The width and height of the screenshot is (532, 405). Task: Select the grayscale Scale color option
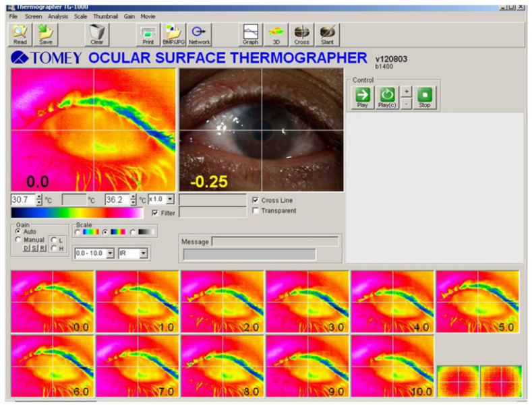point(133,232)
